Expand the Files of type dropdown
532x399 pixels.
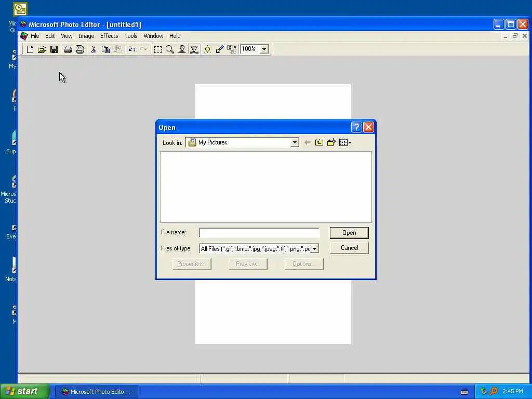tap(314, 249)
